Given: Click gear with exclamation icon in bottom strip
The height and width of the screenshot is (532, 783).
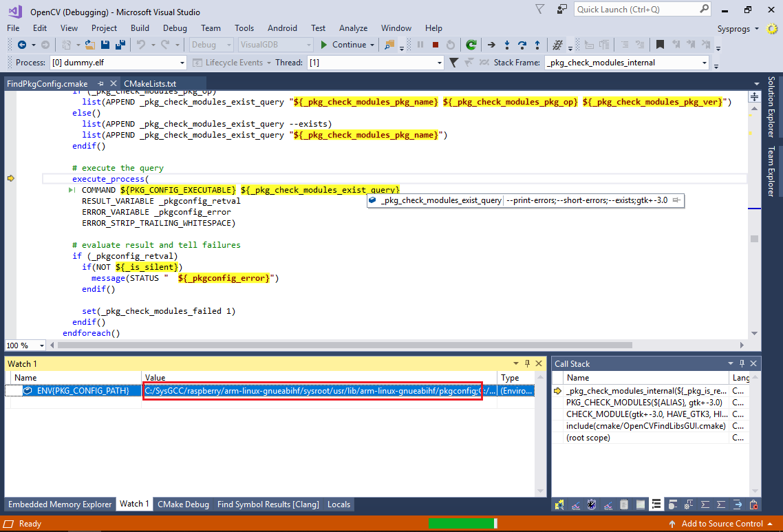Looking at the screenshot, I should coord(689,504).
